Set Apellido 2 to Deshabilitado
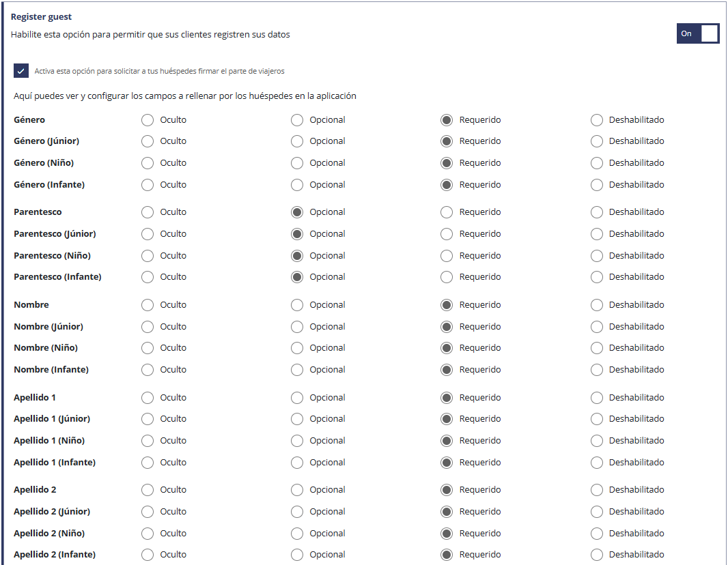The height and width of the screenshot is (565, 728). pos(597,490)
